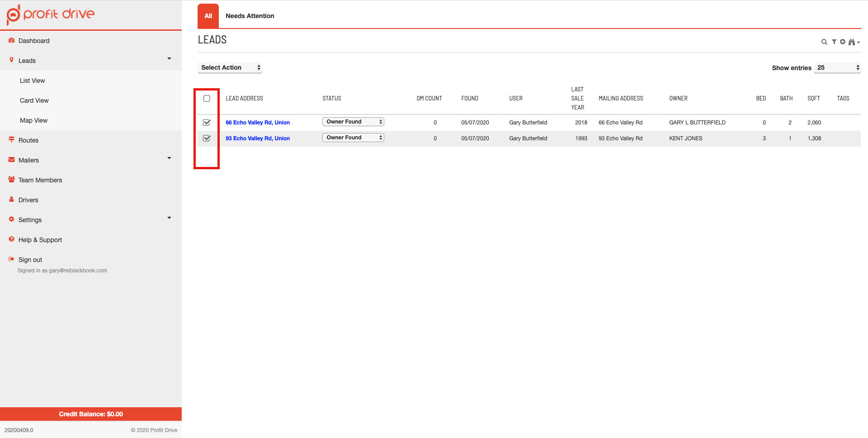The height and width of the screenshot is (438, 868).
Task: Click the Team Members group icon
Action: click(x=12, y=179)
